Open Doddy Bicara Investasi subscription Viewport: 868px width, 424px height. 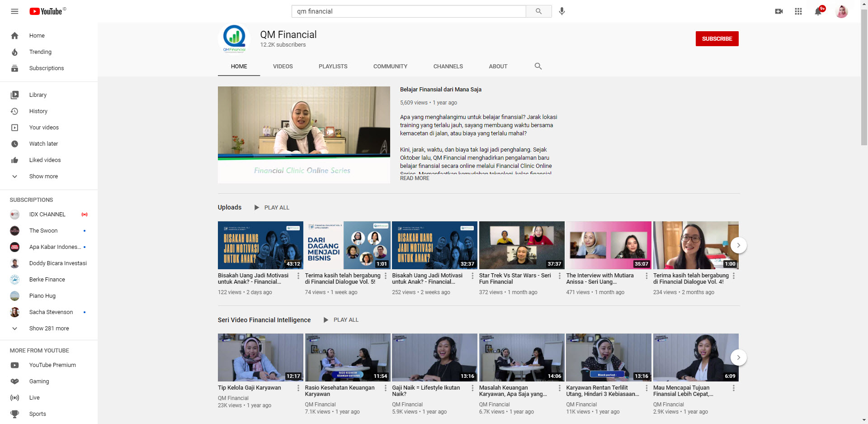click(49, 263)
